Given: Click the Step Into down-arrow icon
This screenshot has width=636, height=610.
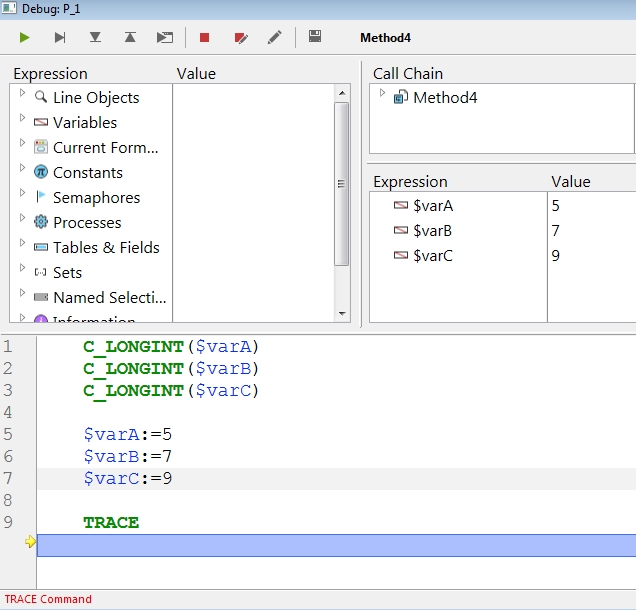Looking at the screenshot, I should tap(95, 38).
